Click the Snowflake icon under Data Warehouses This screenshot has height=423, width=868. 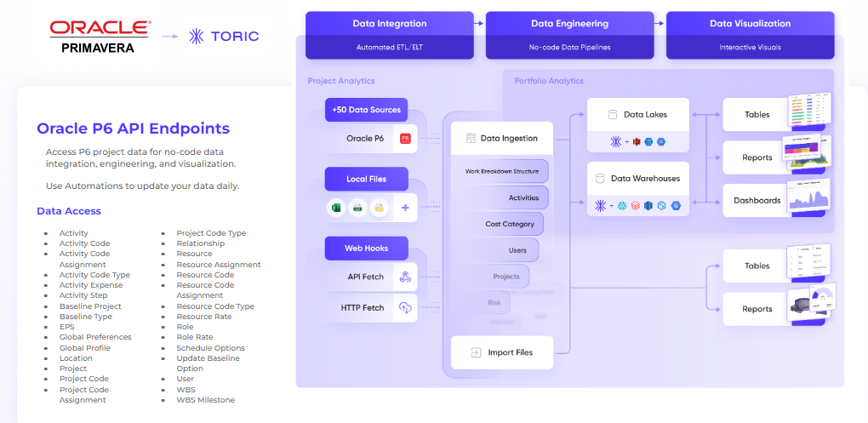622,206
